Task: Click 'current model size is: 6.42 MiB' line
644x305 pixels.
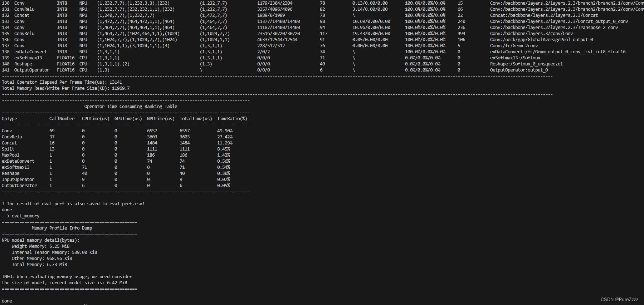Action: point(64,282)
